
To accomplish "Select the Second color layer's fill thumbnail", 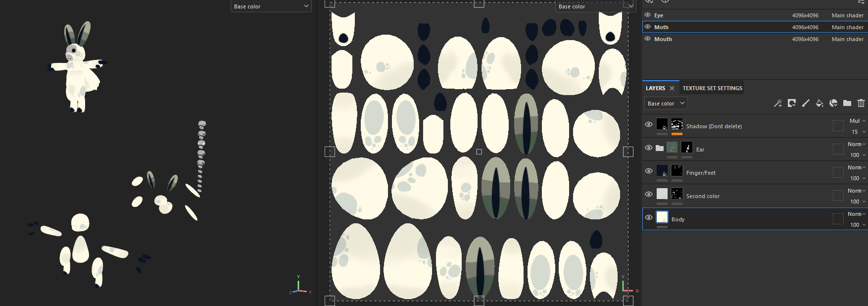I will (x=662, y=194).
